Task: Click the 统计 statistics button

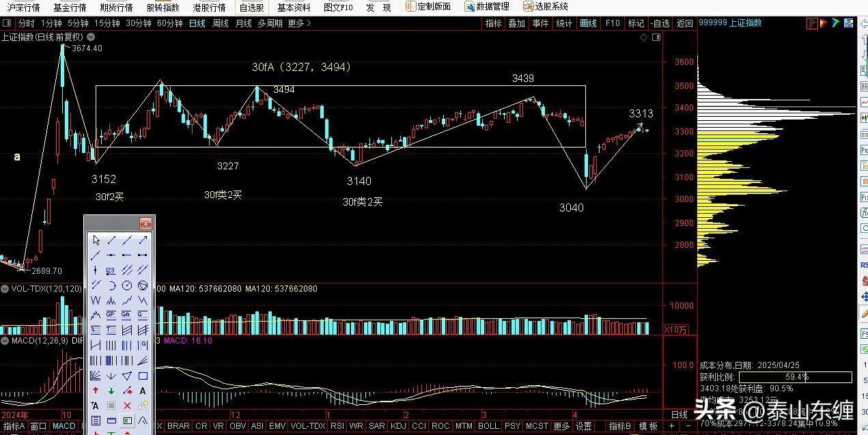Action: pyautogui.click(x=564, y=23)
